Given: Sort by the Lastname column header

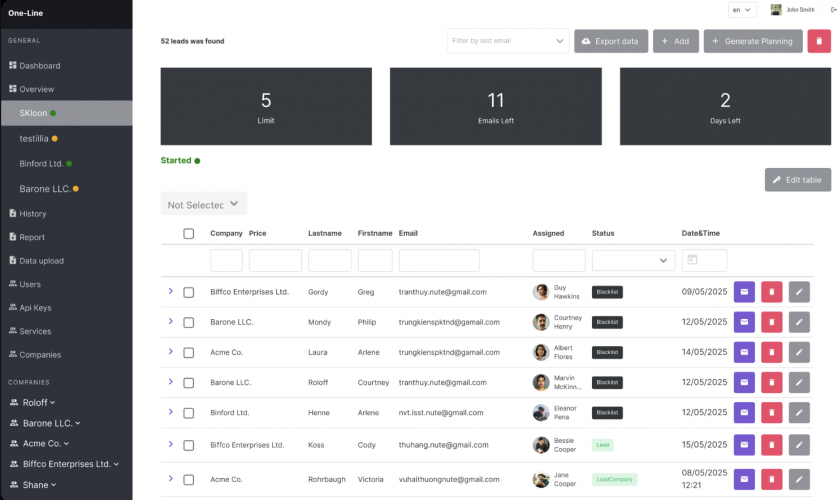Looking at the screenshot, I should click(x=325, y=233).
